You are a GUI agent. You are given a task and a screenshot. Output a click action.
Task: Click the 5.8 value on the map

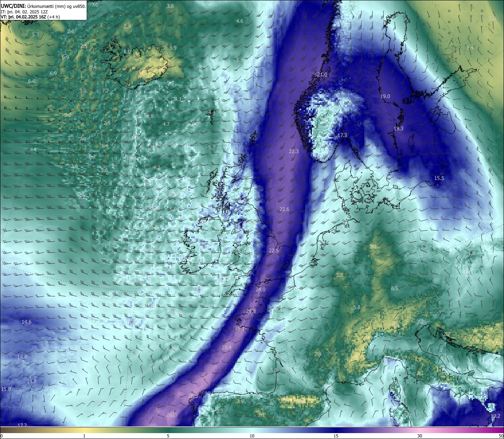point(357,307)
